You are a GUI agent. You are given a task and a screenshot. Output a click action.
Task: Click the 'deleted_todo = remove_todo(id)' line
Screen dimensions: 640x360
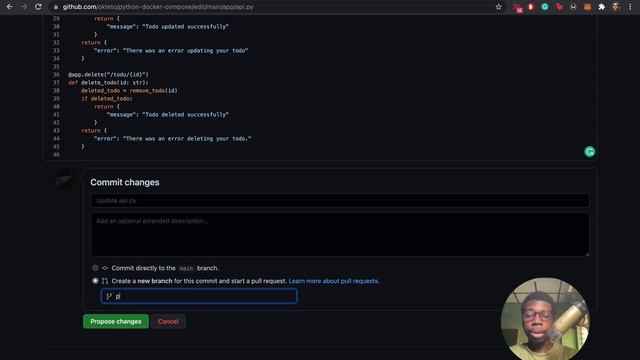pos(129,91)
